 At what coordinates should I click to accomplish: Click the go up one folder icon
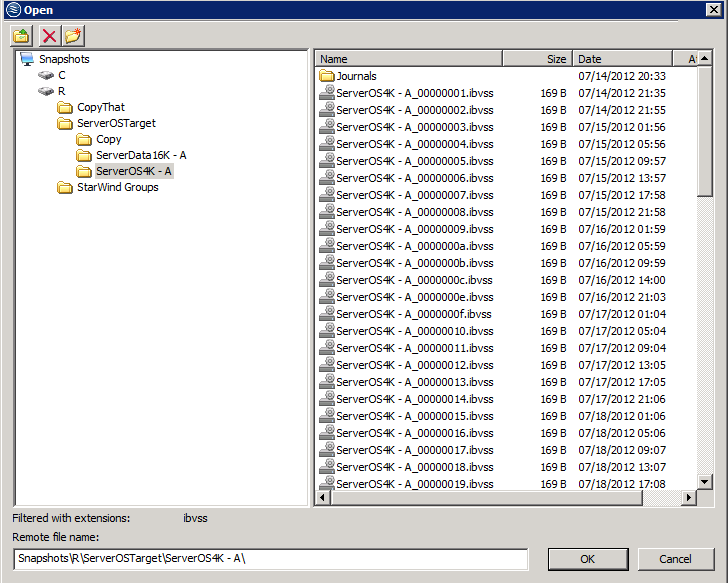point(21,36)
